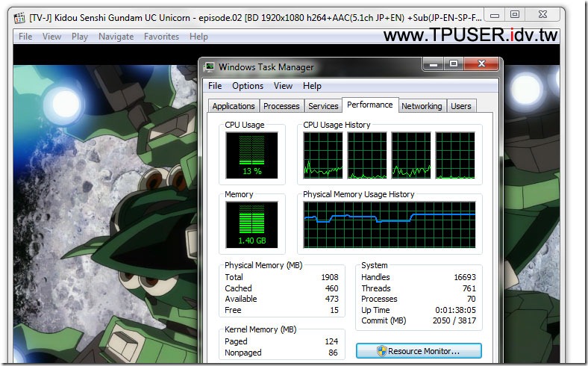Open Task Manager File menu

coord(215,86)
